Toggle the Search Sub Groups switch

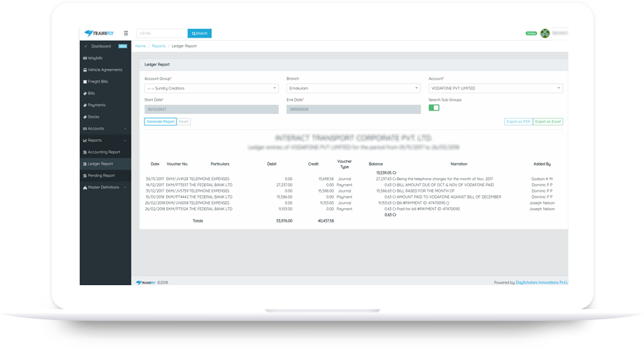pos(433,108)
